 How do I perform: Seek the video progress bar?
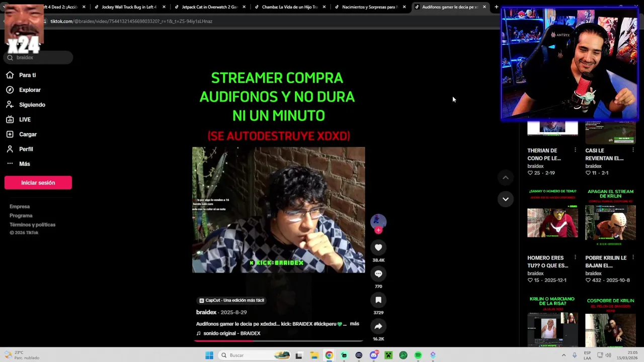click(279, 341)
